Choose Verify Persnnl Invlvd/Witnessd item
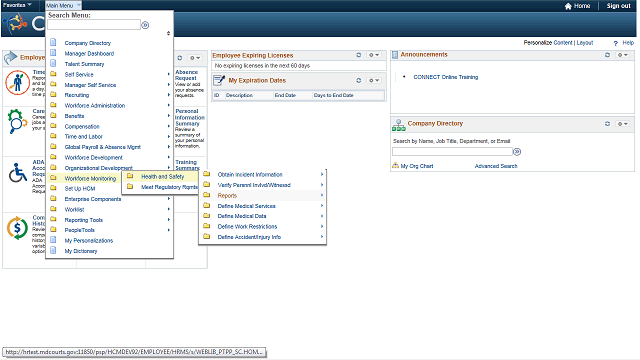 (x=254, y=185)
